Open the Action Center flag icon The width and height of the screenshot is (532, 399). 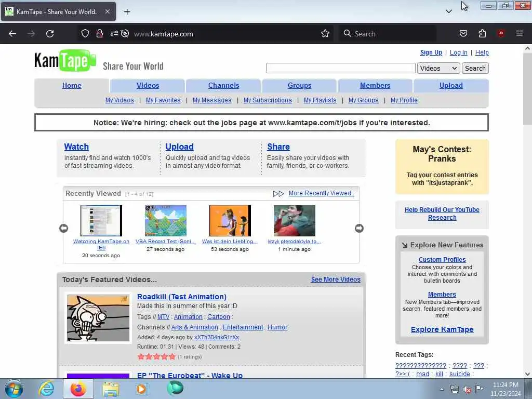pos(479,389)
